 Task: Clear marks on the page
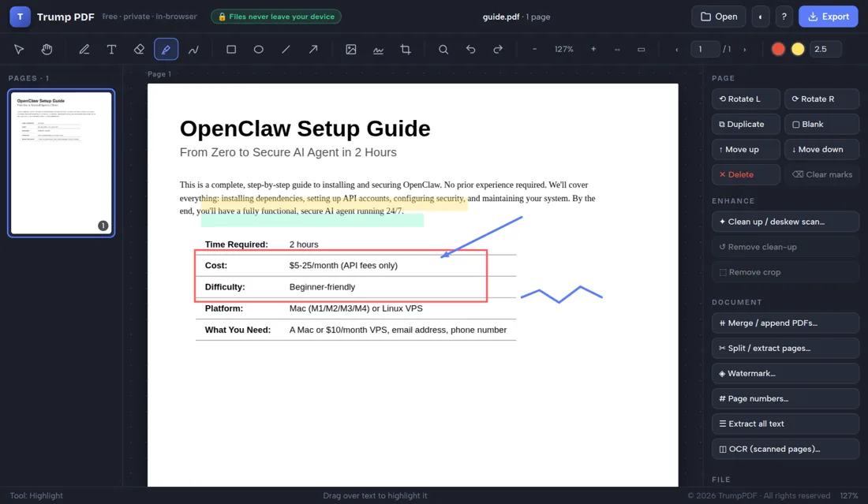click(821, 174)
